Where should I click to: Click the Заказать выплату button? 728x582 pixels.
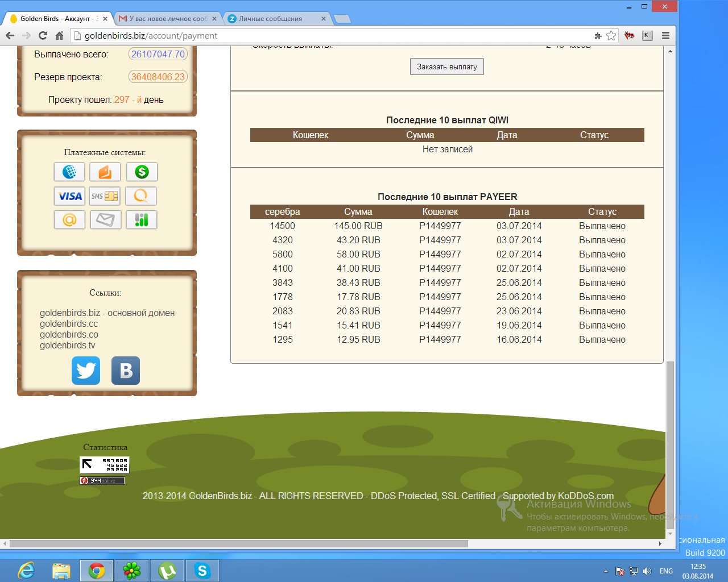tap(447, 66)
